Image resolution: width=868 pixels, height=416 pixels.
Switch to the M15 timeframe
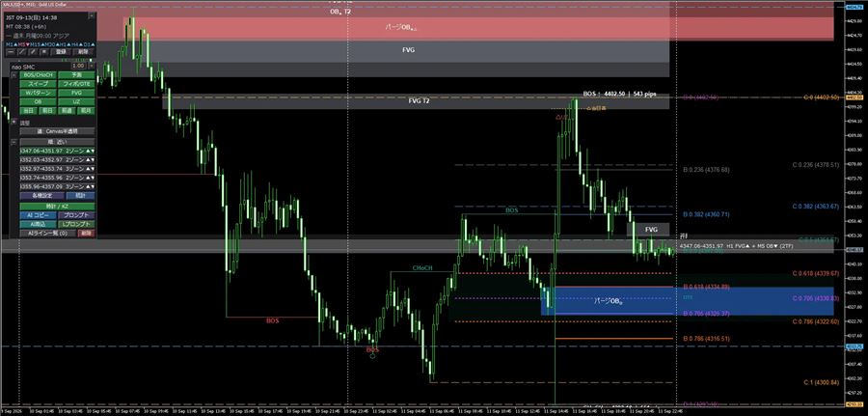pyautogui.click(x=37, y=44)
